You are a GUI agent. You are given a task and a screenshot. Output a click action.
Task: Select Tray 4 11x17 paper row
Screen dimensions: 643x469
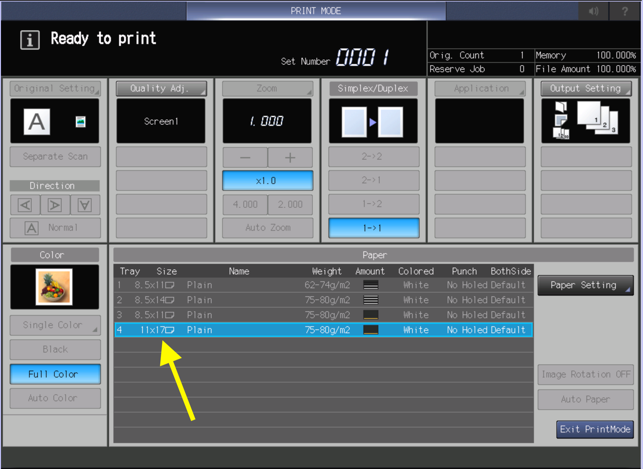pyautogui.click(x=321, y=329)
